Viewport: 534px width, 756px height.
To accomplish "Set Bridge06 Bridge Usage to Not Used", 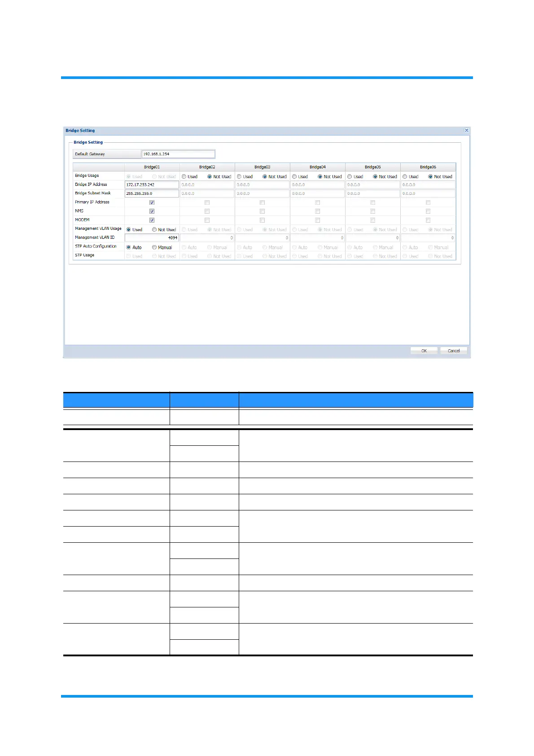I will tap(430, 176).
